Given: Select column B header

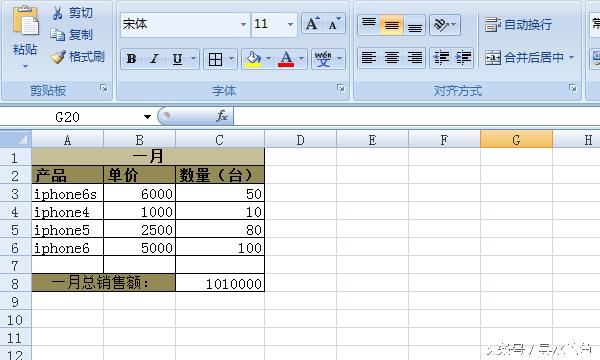Looking at the screenshot, I should tap(139, 140).
